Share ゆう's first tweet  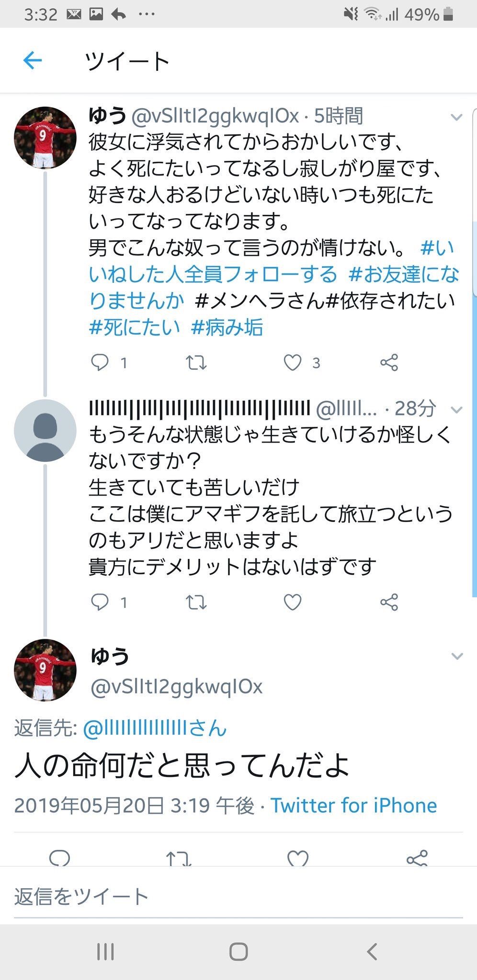coord(389,363)
